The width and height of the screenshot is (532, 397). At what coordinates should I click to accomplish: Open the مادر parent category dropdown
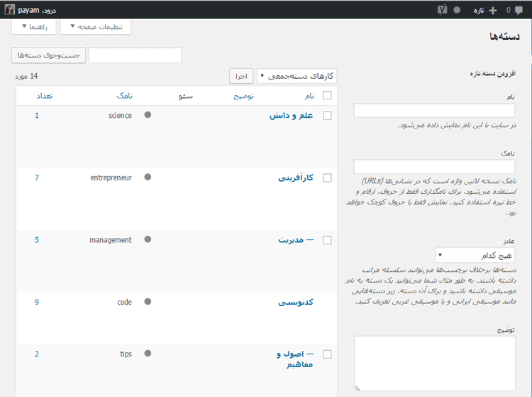475,255
